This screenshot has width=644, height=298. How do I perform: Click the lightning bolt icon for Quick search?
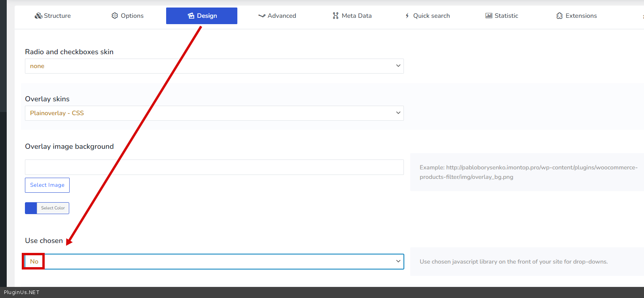pyautogui.click(x=407, y=16)
